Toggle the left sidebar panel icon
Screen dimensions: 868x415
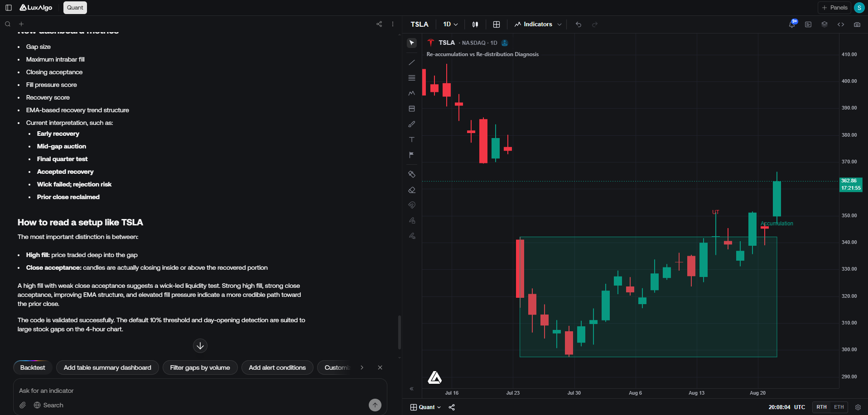click(9, 8)
